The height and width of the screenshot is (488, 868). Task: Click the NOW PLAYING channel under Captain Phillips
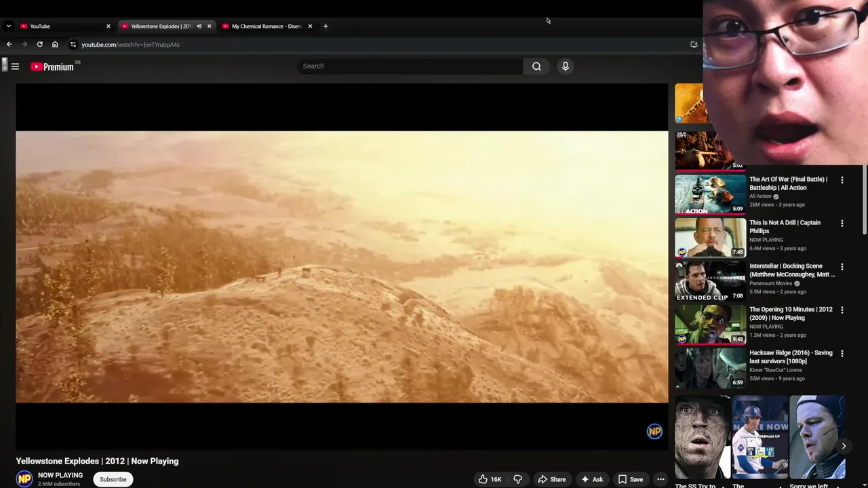[x=766, y=240]
